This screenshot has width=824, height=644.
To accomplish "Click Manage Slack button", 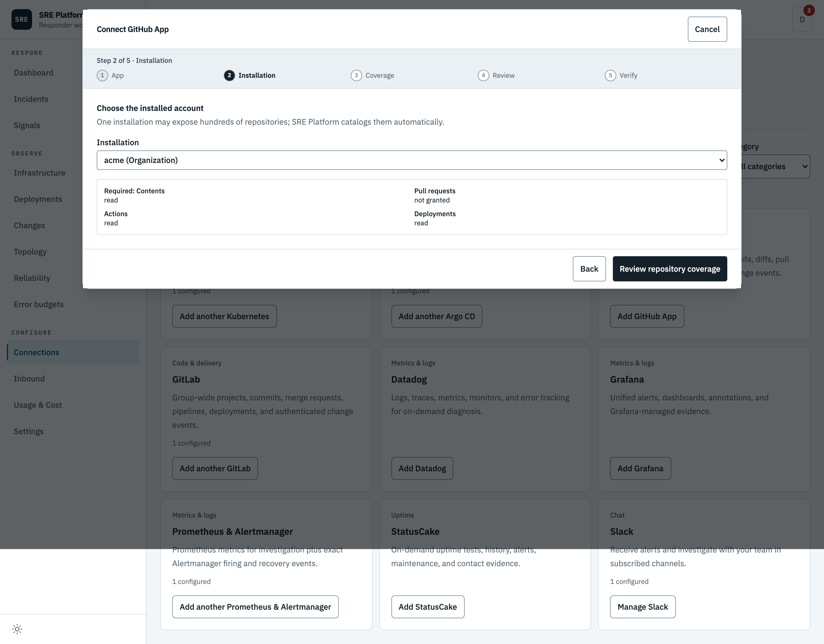I will 643,607.
